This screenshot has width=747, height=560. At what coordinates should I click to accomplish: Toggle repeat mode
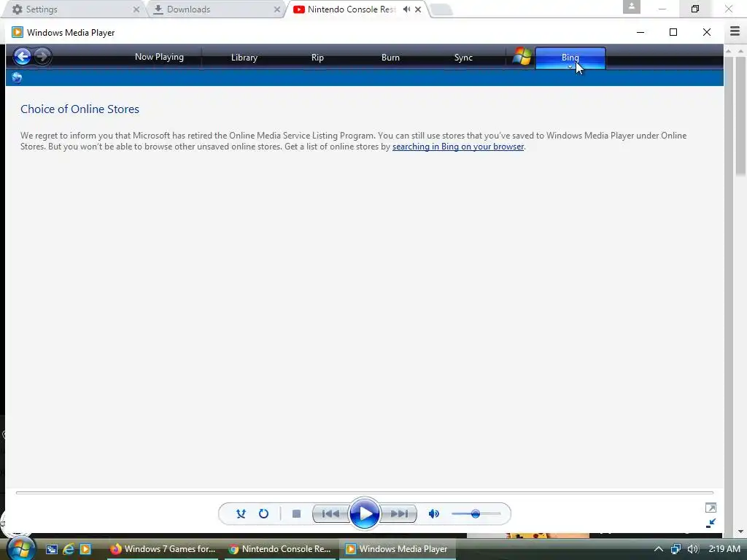pos(263,514)
